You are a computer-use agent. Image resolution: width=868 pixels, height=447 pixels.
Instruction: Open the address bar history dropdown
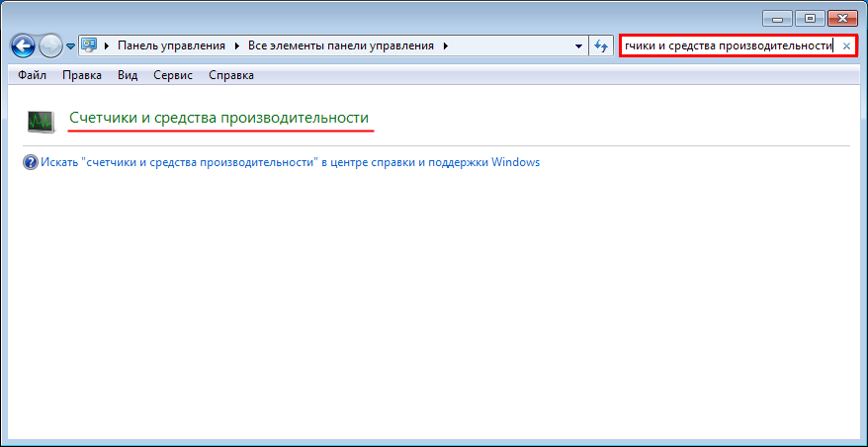578,46
